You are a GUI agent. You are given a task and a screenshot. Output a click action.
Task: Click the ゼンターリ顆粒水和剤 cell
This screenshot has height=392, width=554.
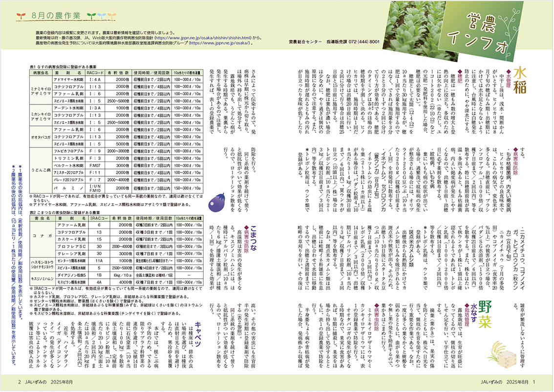click(x=71, y=261)
